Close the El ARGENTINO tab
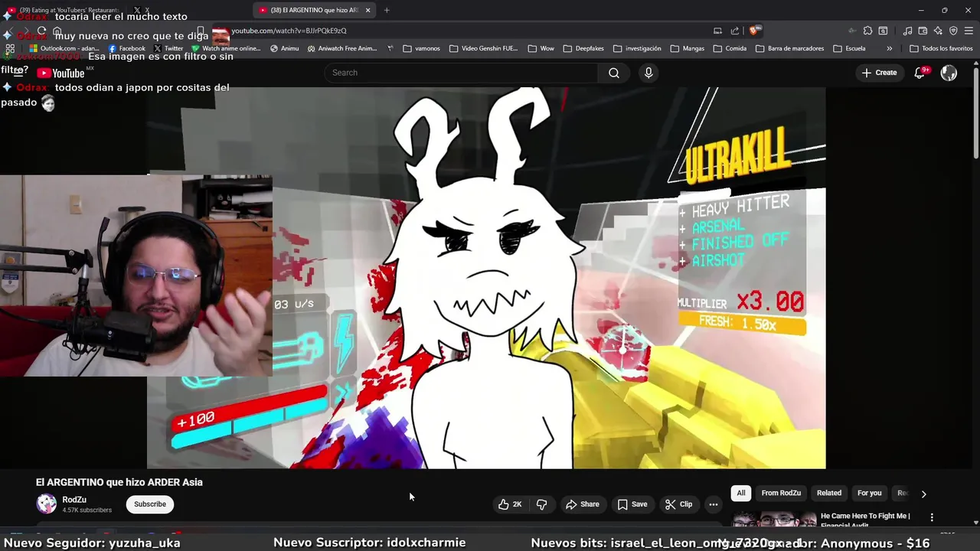Screen dimensions: 980x551 (368, 10)
